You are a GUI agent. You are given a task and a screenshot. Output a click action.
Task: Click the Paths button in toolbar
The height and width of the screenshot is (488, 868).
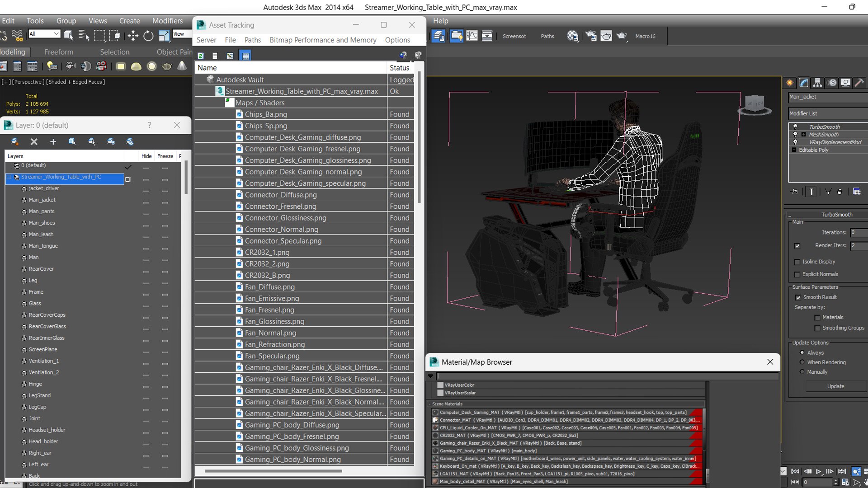547,36
